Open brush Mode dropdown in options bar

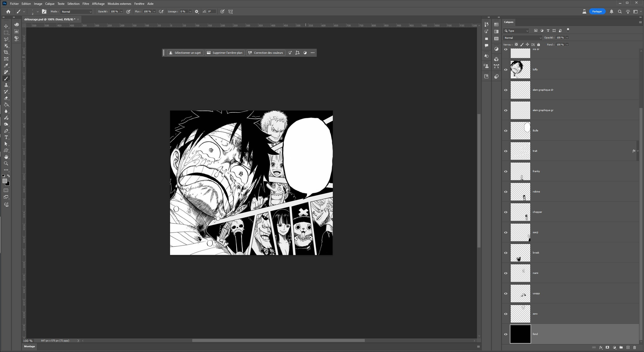pos(76,12)
